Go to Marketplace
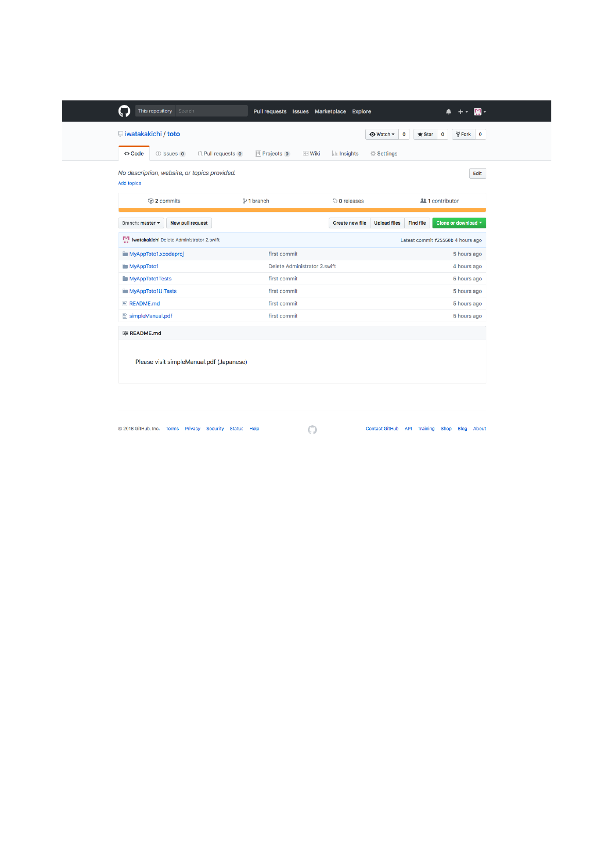 pos(330,111)
